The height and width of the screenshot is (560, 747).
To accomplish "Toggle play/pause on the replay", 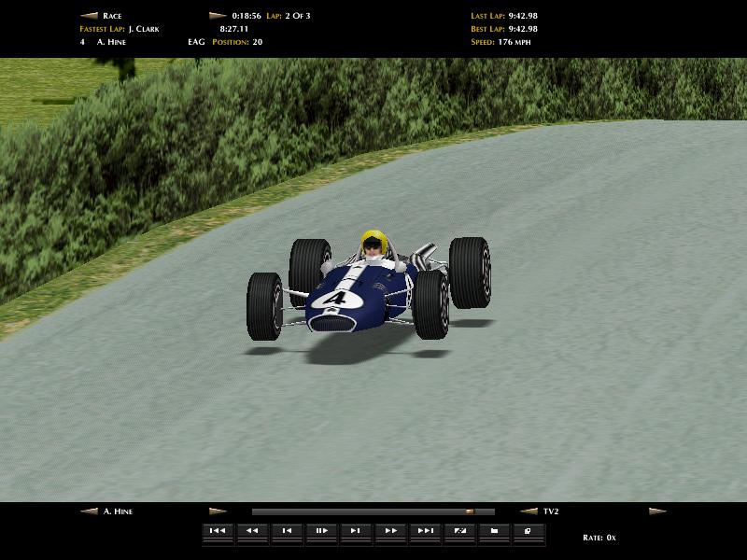I will coord(321,531).
